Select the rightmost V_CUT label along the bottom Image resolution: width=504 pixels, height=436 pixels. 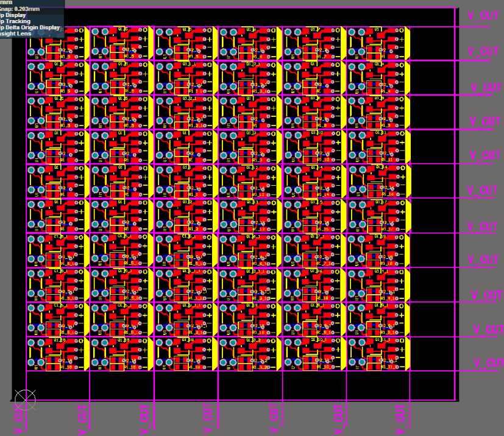pos(400,420)
